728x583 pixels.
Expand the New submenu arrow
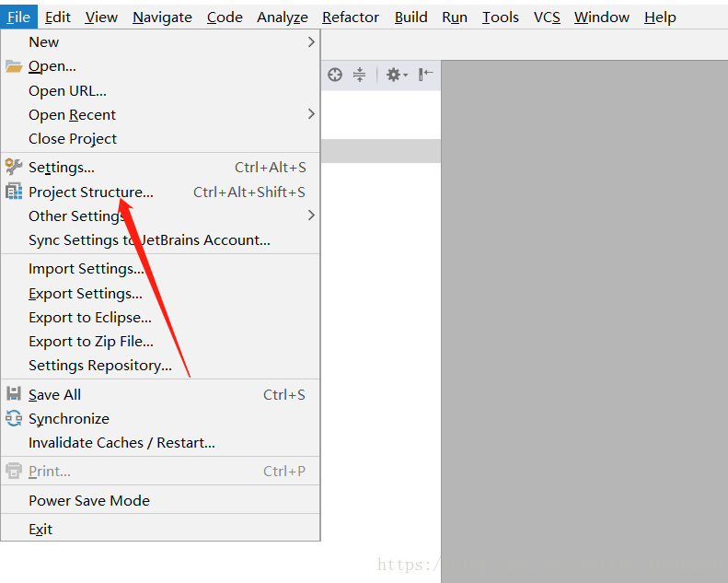(311, 42)
